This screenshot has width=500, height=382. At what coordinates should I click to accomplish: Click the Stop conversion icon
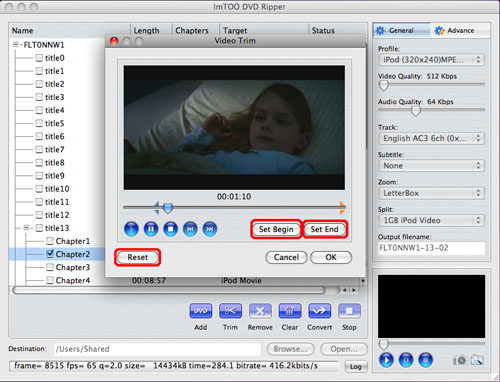[349, 311]
